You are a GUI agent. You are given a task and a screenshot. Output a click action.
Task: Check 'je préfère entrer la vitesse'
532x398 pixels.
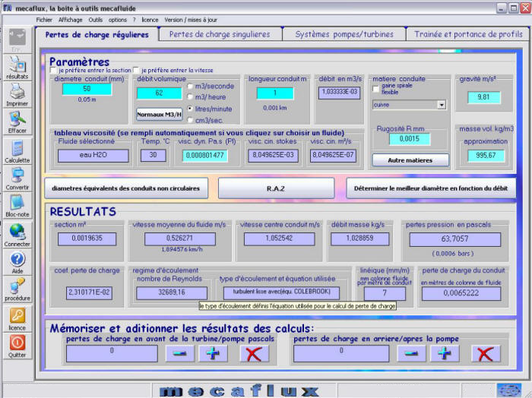(136, 70)
